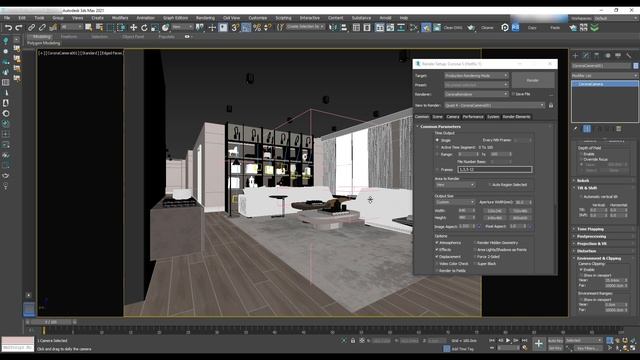Click the Play Animation button
Screen dimensions: 640x360
click(508, 340)
